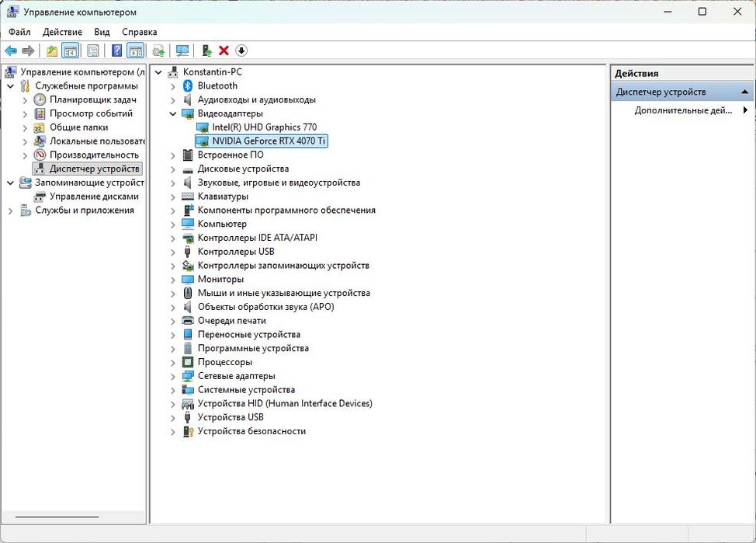
Task: Select Intel(R) UHD Graphics 770 adapter
Action: [x=264, y=127]
